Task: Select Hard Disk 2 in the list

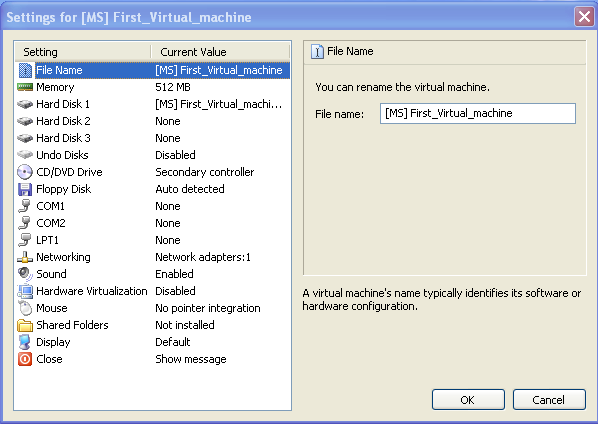Action: (153, 121)
